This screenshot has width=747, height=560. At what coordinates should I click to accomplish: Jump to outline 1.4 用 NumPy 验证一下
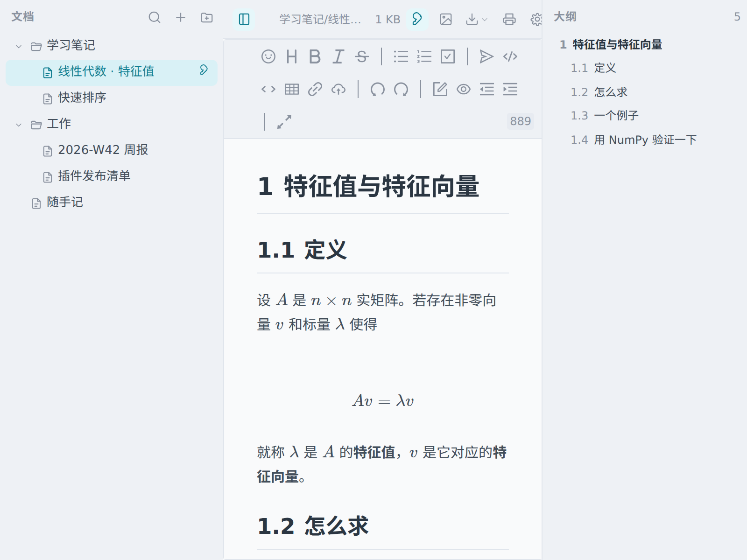click(634, 140)
